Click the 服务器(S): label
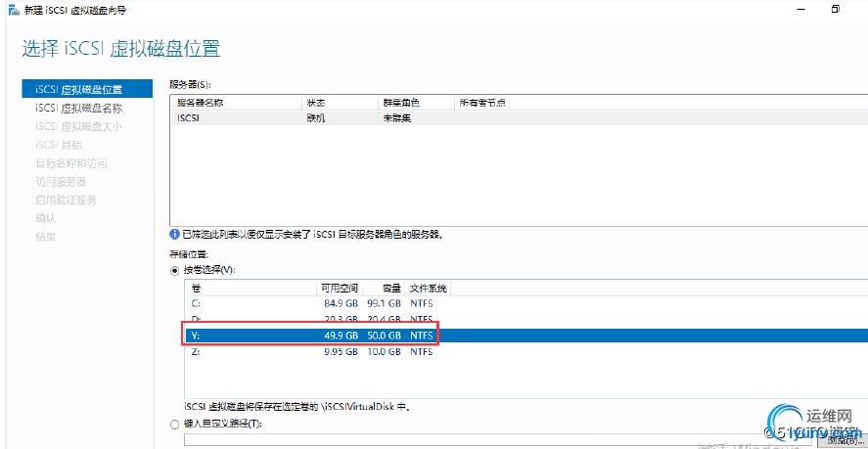Viewport: 868px width, 449px height. click(191, 85)
